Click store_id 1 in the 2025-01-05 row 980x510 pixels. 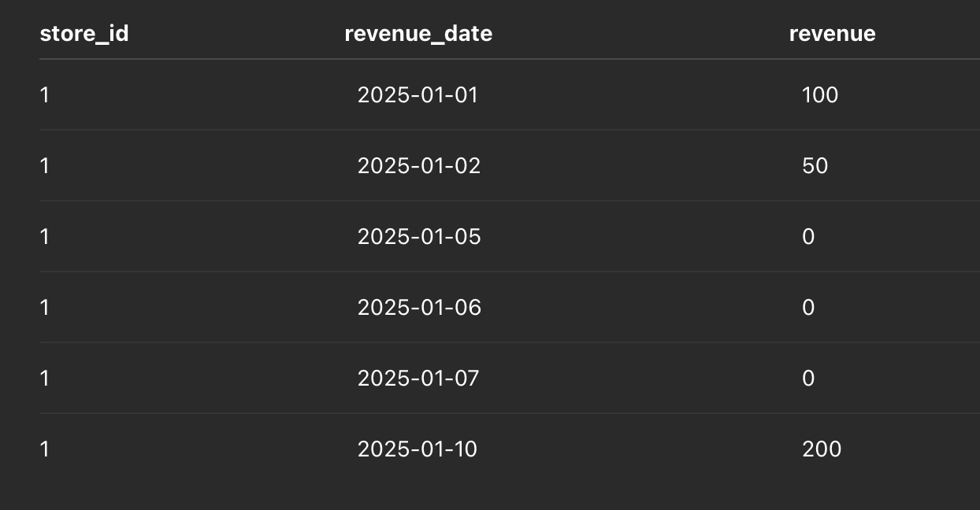point(44,237)
